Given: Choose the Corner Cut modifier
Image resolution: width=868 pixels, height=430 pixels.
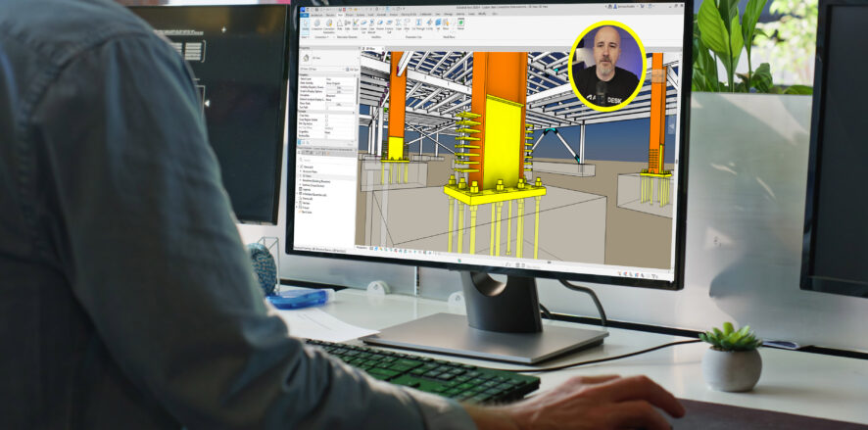Looking at the screenshot, I should pyautogui.click(x=363, y=25).
